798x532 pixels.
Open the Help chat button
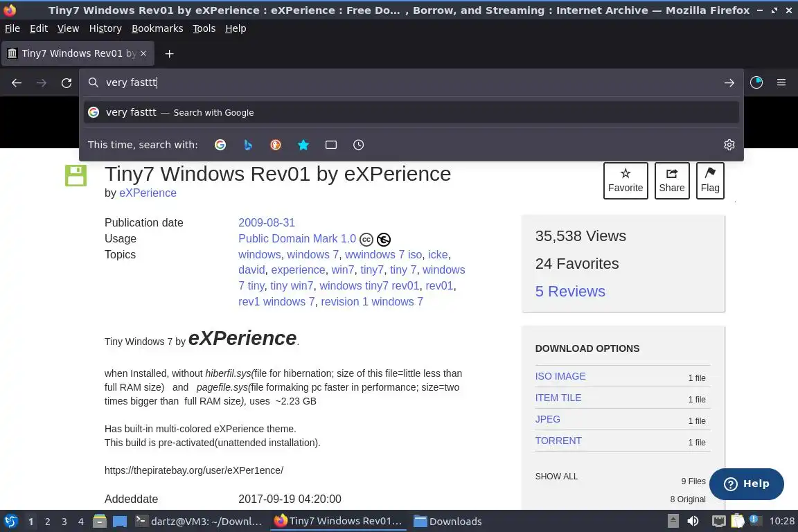point(746,484)
